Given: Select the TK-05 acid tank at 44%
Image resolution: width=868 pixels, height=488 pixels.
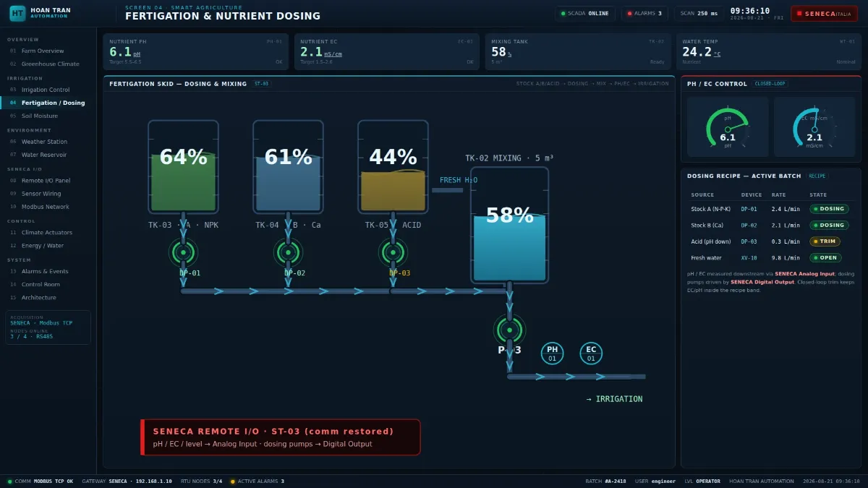Looking at the screenshot, I should (393, 167).
